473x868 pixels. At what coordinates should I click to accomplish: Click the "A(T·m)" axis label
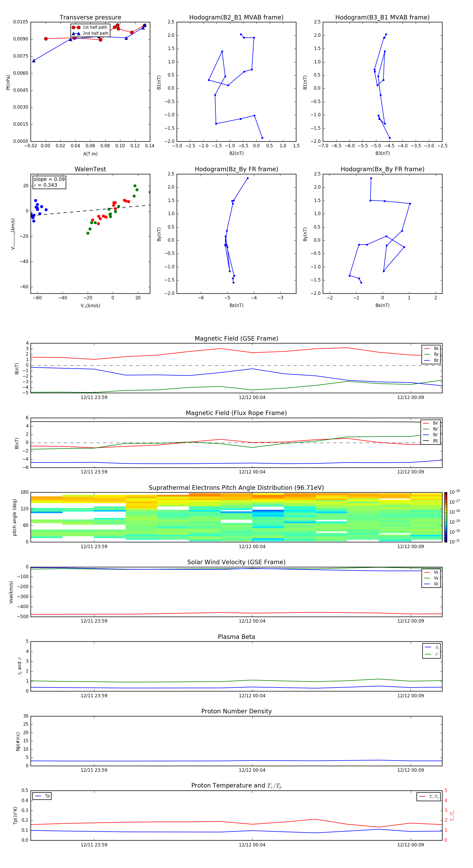pyautogui.click(x=90, y=154)
